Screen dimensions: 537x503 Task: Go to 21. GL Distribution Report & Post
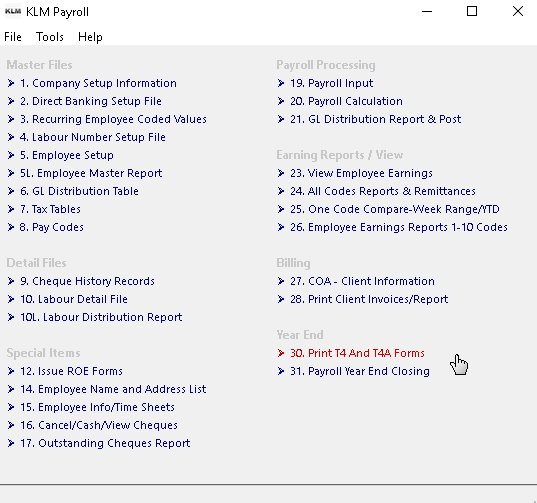pyautogui.click(x=375, y=119)
